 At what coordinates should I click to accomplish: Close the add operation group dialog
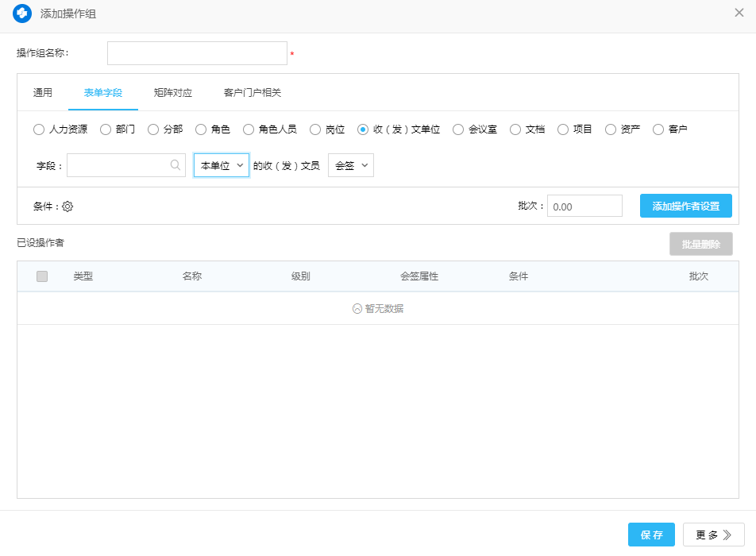pyautogui.click(x=739, y=13)
